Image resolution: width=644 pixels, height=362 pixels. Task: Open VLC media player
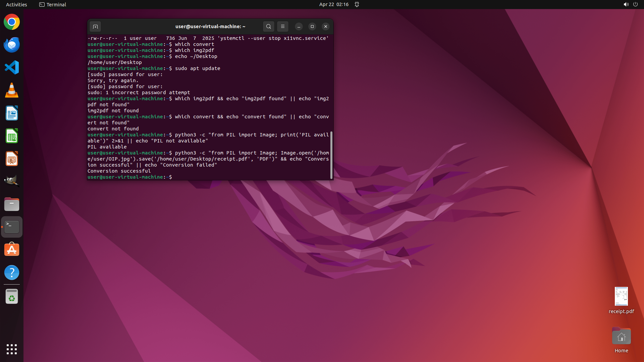[x=12, y=90]
